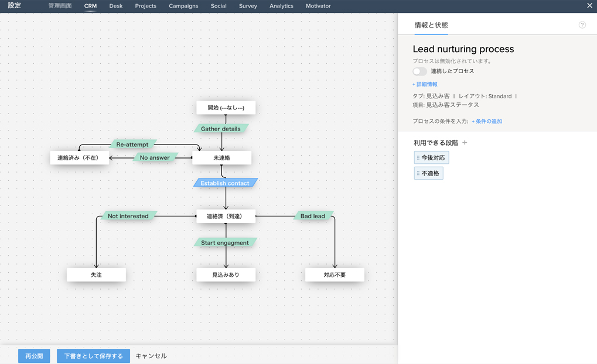Select the 未連絡 state node
The image size is (597, 364).
pos(221,158)
